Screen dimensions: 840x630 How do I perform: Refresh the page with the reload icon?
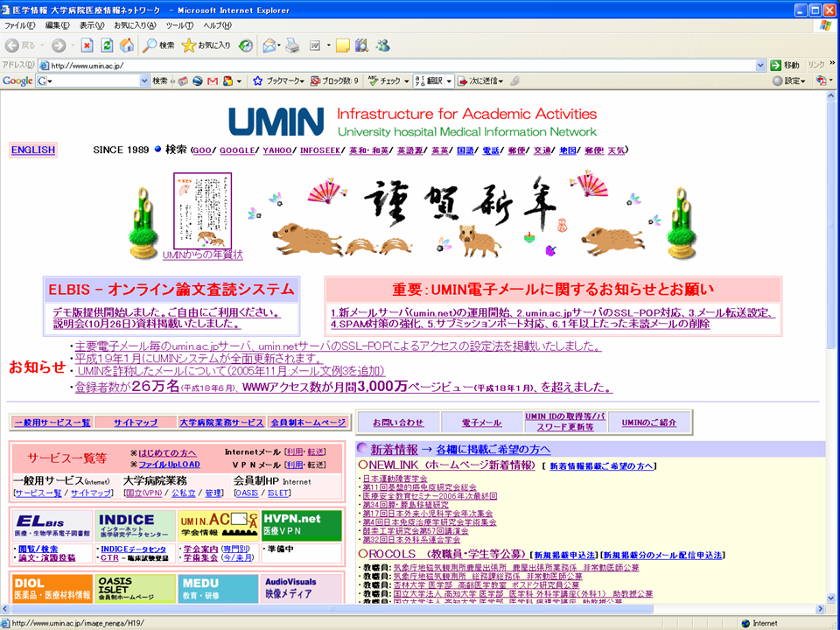tap(107, 45)
